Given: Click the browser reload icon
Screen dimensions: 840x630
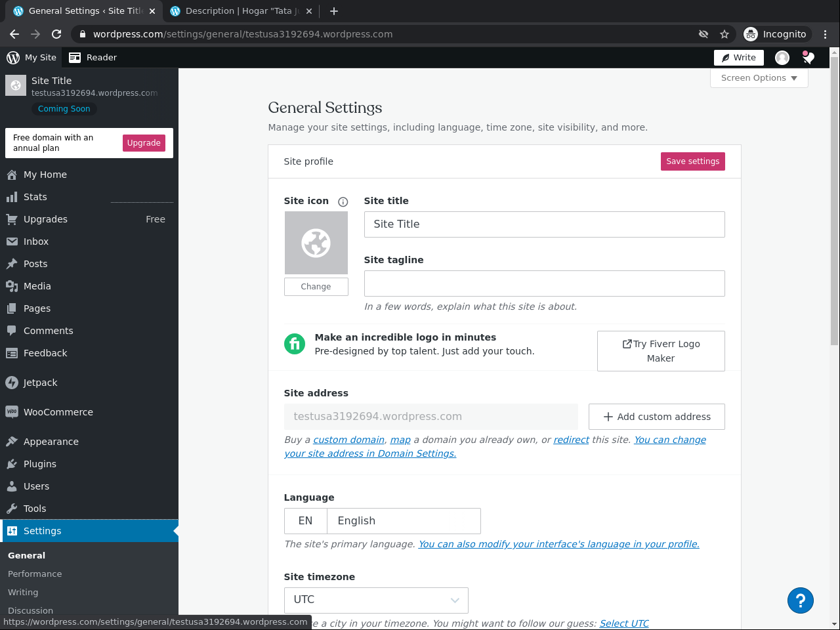Looking at the screenshot, I should [x=56, y=34].
